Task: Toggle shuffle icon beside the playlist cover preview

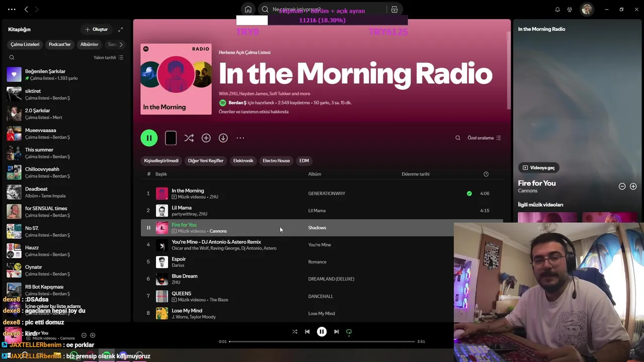Action: 189,138
